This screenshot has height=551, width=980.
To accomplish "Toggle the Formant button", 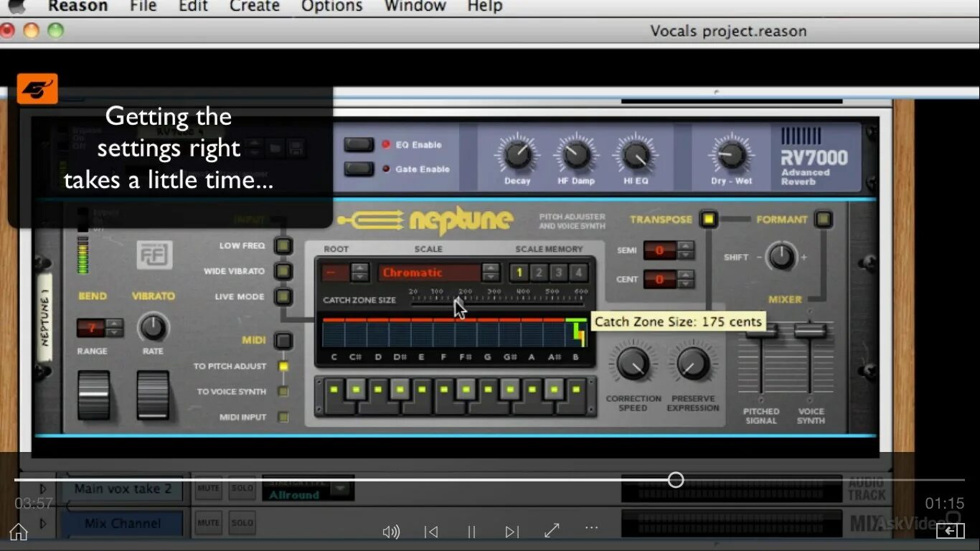I will pyautogui.click(x=823, y=219).
